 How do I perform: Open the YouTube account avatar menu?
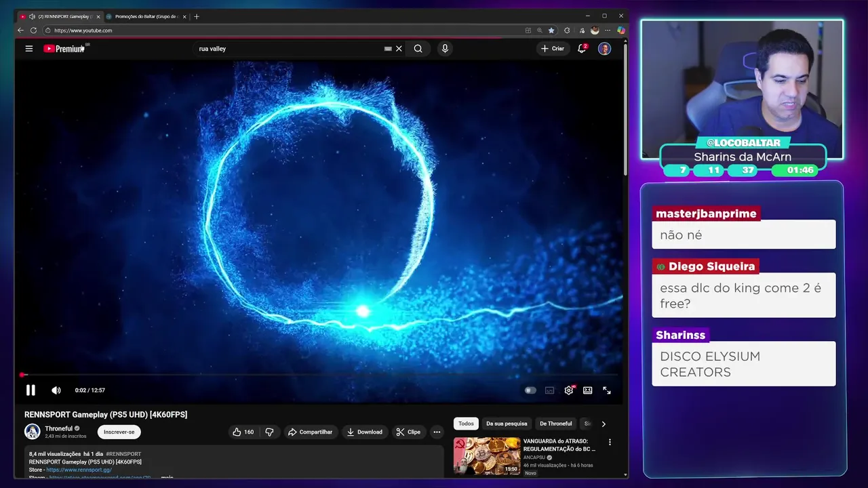pyautogui.click(x=604, y=49)
